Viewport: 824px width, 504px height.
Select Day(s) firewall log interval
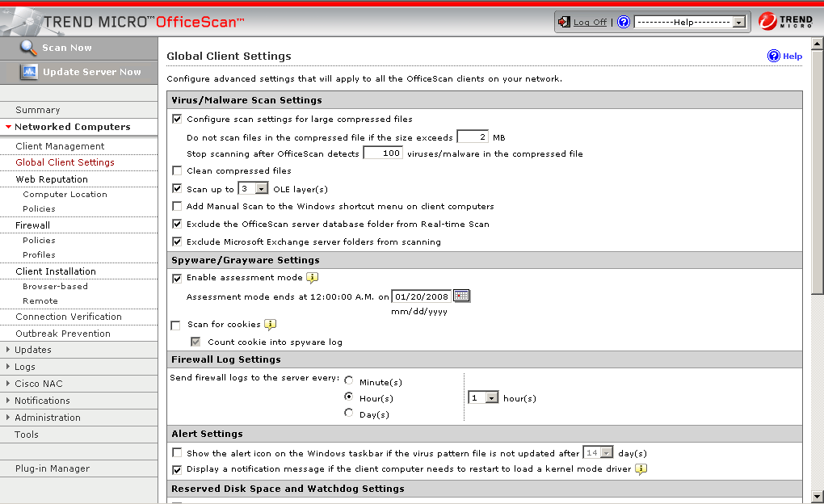pyautogui.click(x=348, y=413)
